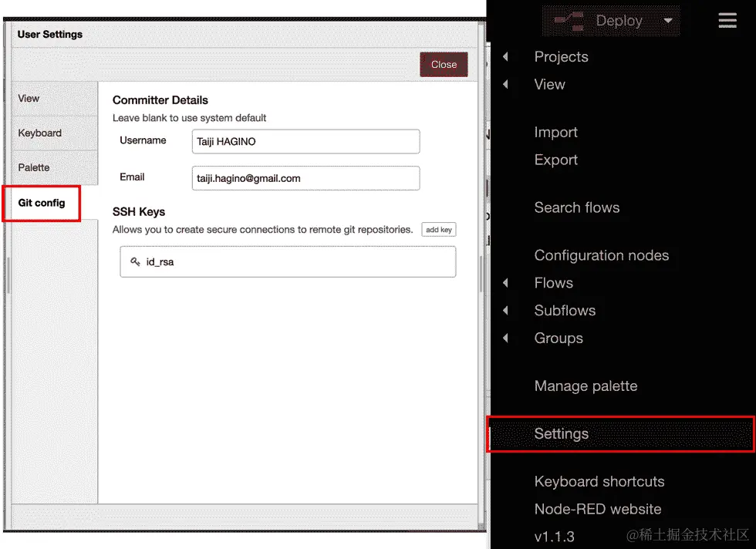Viewport: 756px width, 549px height.
Task: Switch to the Keyboard settings tab
Action: point(55,133)
